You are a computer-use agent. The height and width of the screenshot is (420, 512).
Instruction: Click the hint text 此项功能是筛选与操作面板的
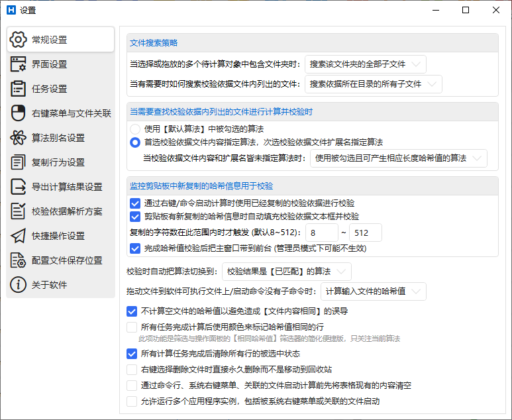[x=269, y=339]
